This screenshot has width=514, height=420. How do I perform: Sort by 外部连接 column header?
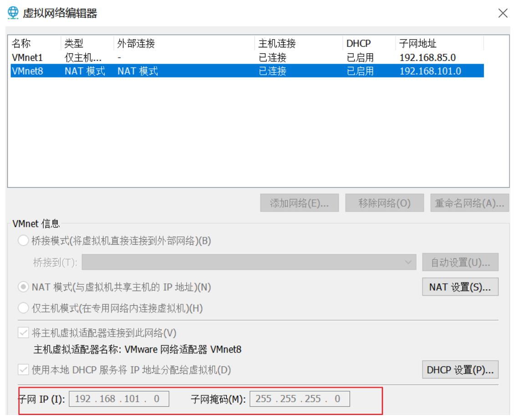[184, 43]
